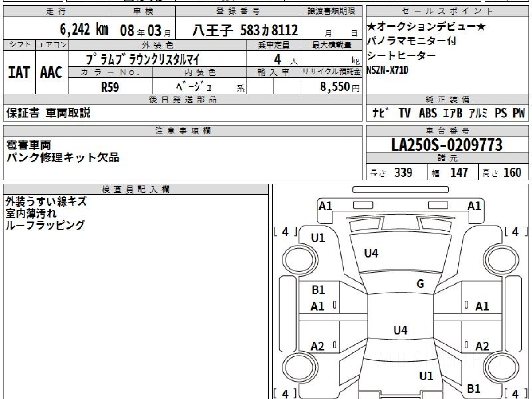Viewport: 532px width, 399px height.
Task: Click the 車台番号 header
Action: point(447,130)
